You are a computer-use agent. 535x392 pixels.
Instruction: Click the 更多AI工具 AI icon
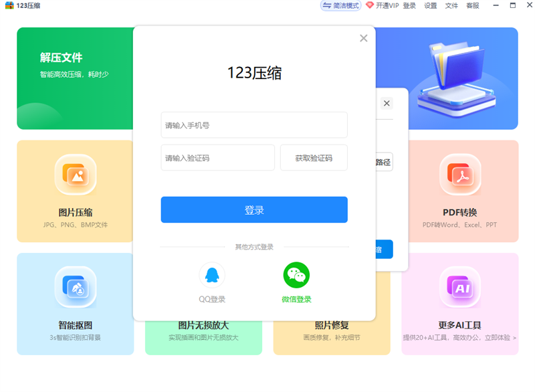click(x=460, y=287)
